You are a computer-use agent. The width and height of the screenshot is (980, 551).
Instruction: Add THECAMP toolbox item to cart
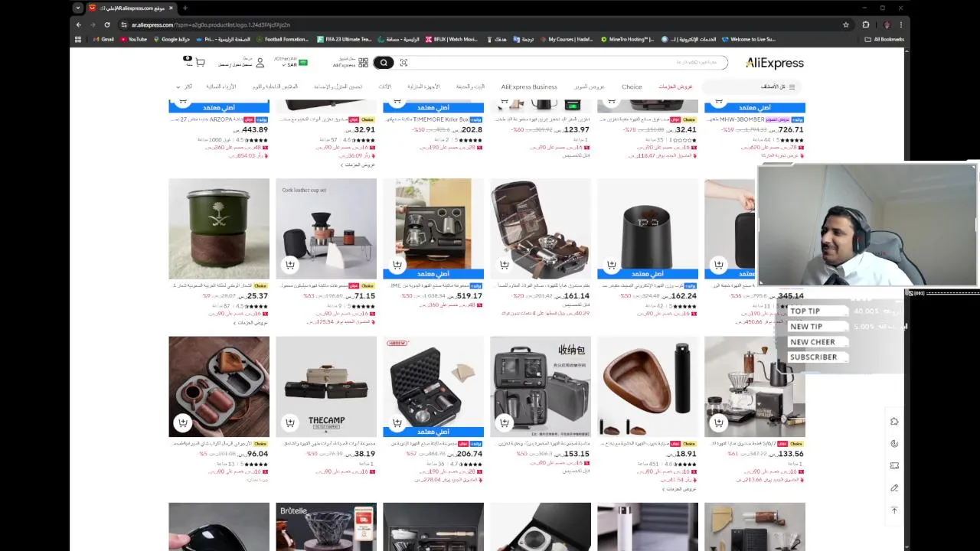pyautogui.click(x=290, y=422)
